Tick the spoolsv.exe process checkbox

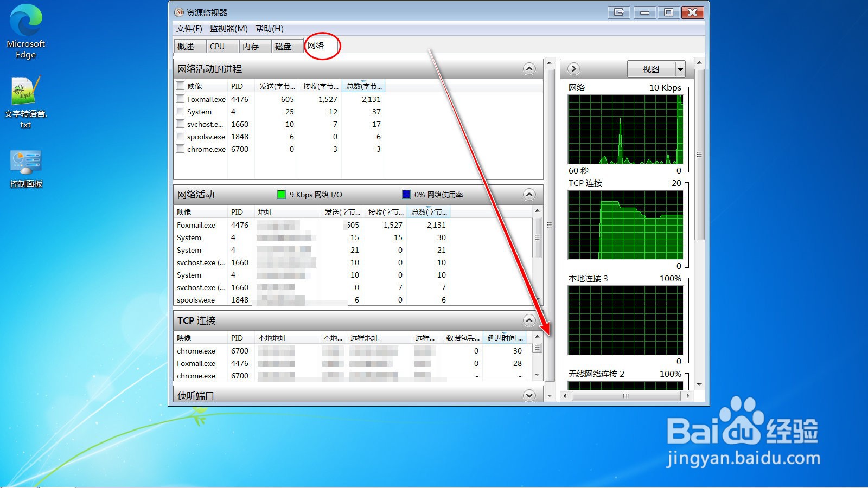(x=180, y=136)
